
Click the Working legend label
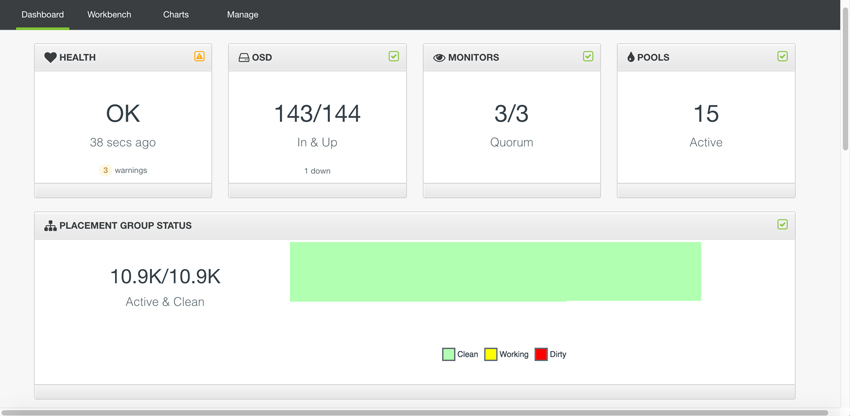[514, 355]
